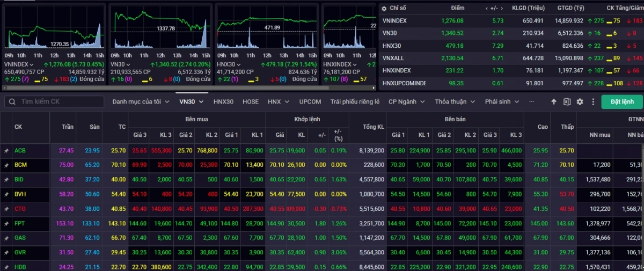Open ACB ticker details
644x271 pixels.
click(20, 151)
